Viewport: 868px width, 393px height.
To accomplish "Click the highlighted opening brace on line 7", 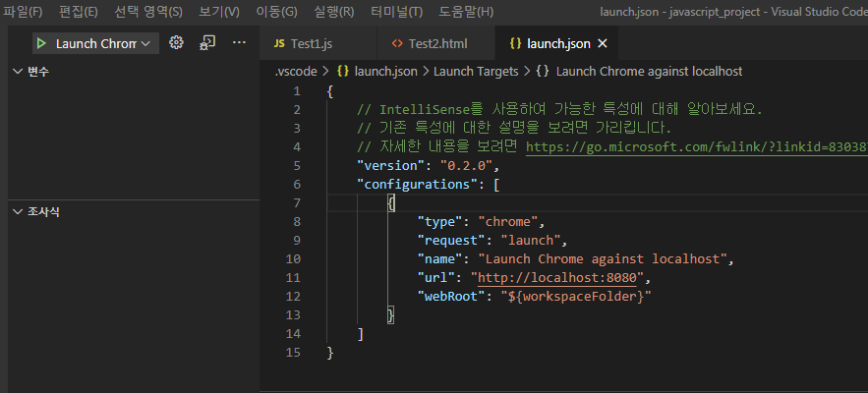I will pyautogui.click(x=391, y=203).
